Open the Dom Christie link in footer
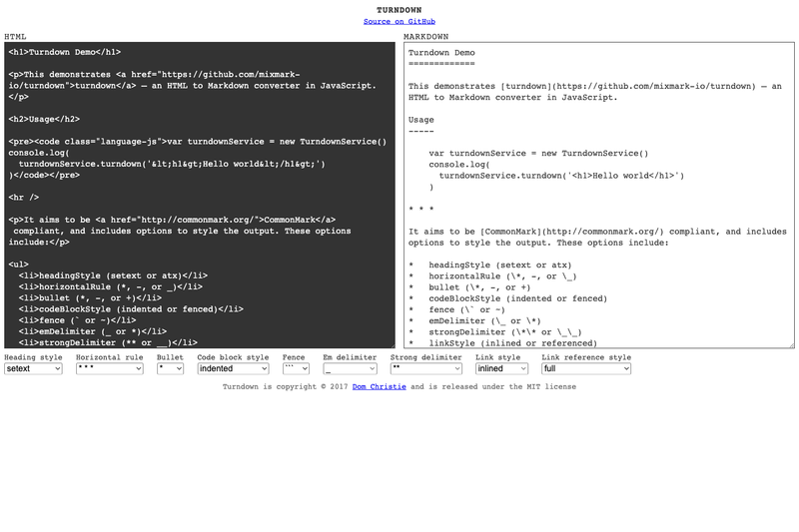Viewport: 799px width, 532px height. click(380, 386)
